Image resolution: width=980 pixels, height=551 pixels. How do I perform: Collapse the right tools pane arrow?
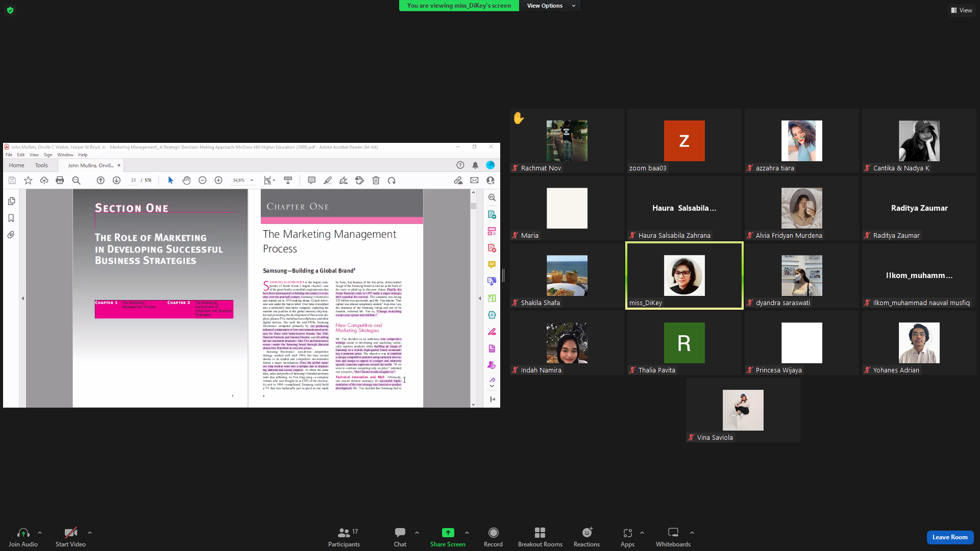point(480,298)
